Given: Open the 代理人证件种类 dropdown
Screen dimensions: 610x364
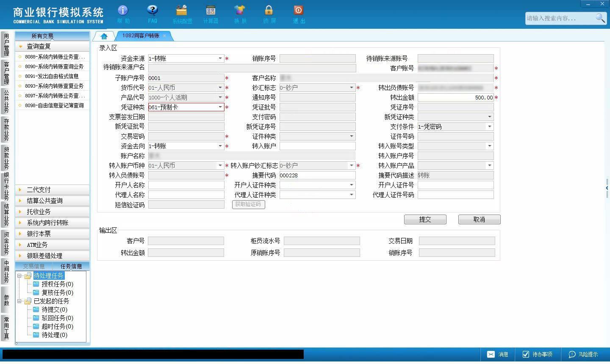Looking at the screenshot, I should [352, 195].
